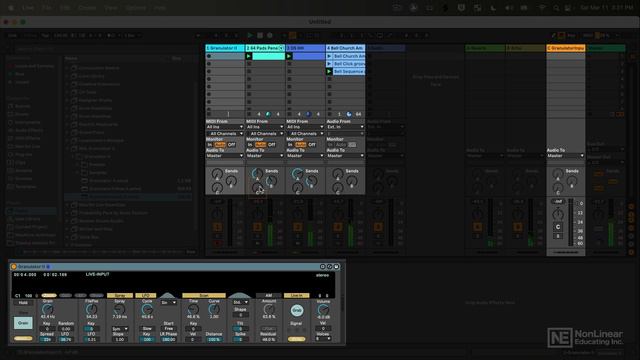Click the Spread value slider

pos(47,339)
